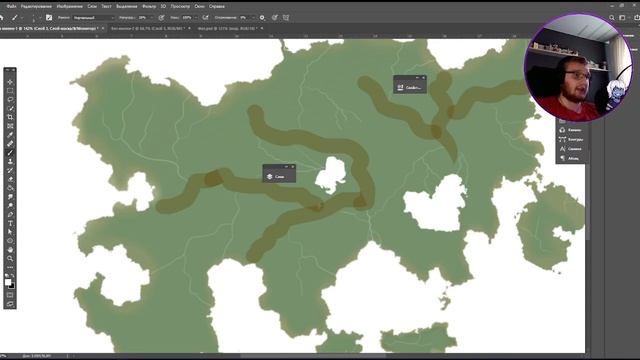Expand the floating Слои panel
The width and height of the screenshot is (640, 360).
279,176
